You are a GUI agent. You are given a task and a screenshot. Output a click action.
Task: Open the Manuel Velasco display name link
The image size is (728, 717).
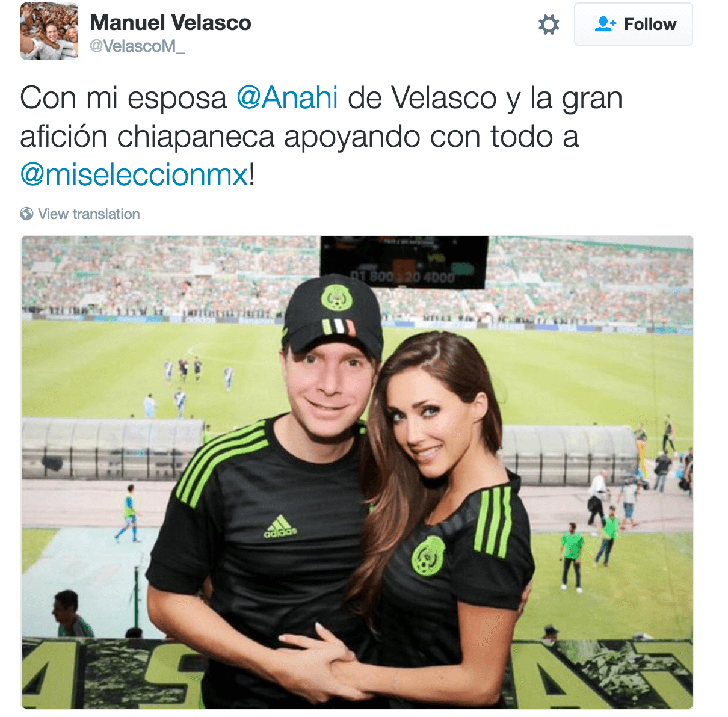pyautogui.click(x=170, y=23)
